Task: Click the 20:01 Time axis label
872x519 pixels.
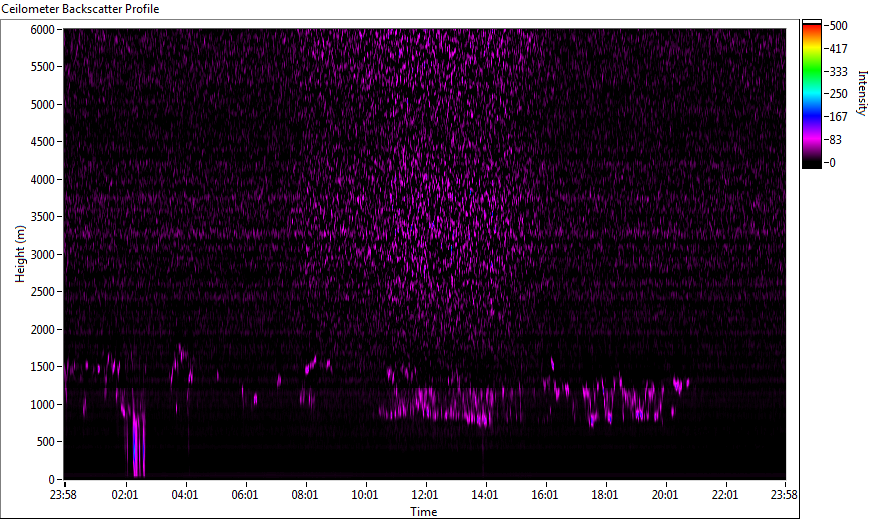Action: click(x=665, y=495)
